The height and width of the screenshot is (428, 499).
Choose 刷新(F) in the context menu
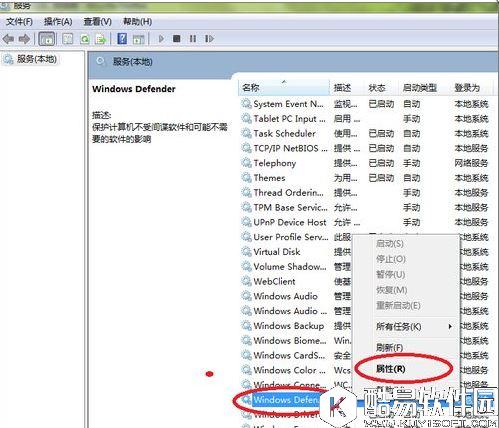click(x=389, y=348)
